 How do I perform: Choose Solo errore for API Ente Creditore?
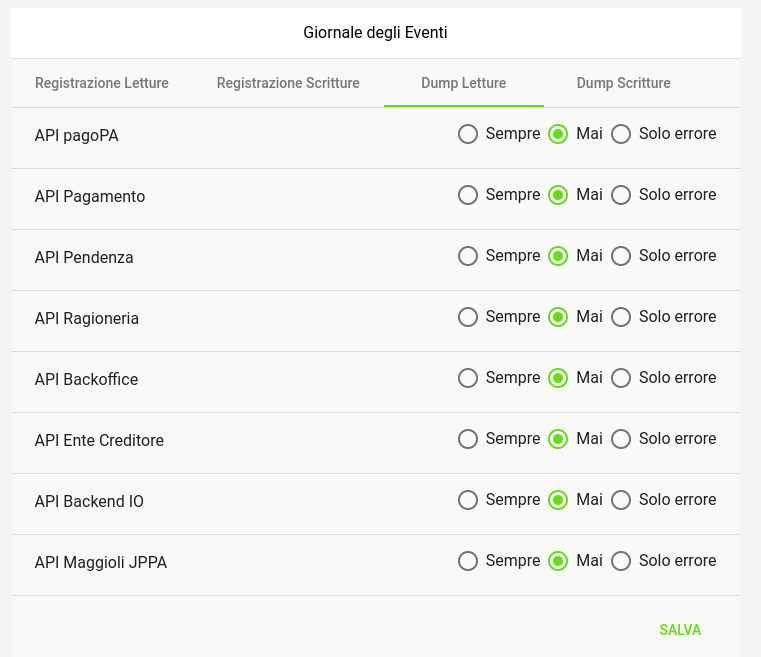621,439
